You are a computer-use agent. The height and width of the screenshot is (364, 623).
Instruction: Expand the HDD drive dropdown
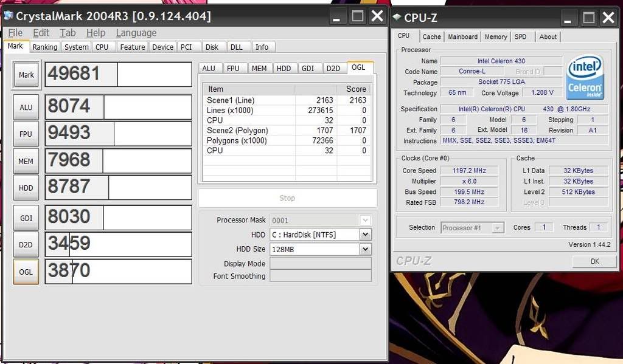pyautogui.click(x=365, y=235)
